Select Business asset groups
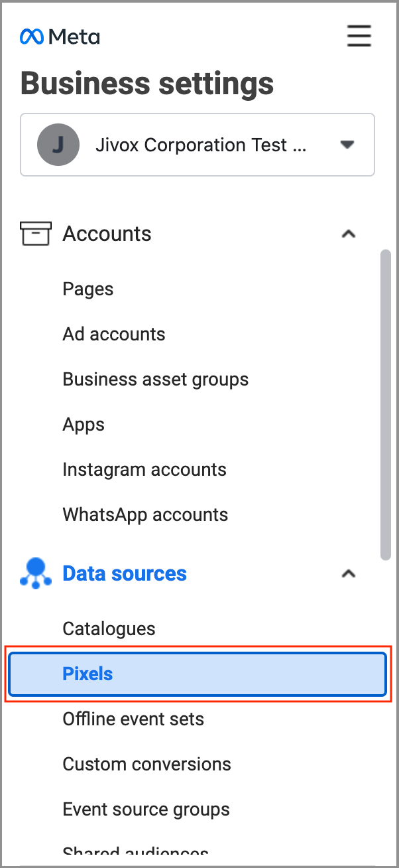Viewport: 399px width, 868px height. pos(156,379)
